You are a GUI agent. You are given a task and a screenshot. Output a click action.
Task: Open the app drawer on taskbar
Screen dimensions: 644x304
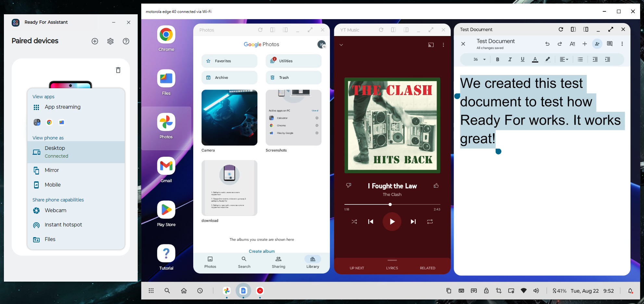(x=151, y=291)
